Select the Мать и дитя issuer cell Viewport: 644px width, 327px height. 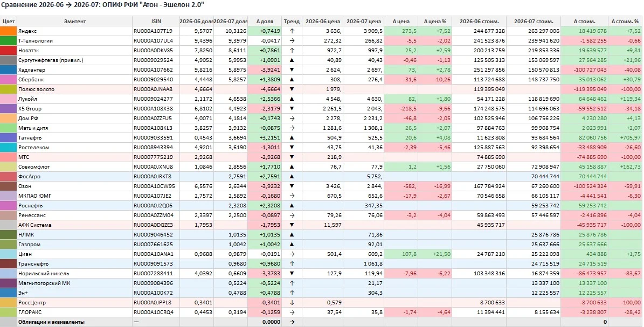pos(75,128)
